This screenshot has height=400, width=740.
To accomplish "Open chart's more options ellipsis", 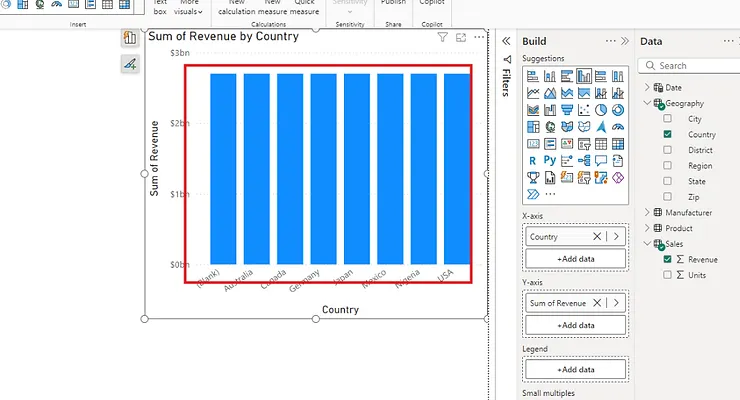I will [x=479, y=37].
